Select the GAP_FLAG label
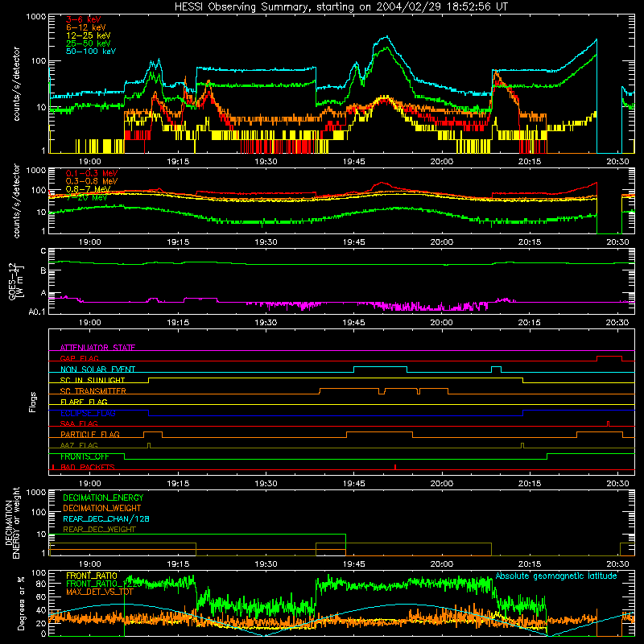The width and height of the screenshot is (644, 644). 80,358
